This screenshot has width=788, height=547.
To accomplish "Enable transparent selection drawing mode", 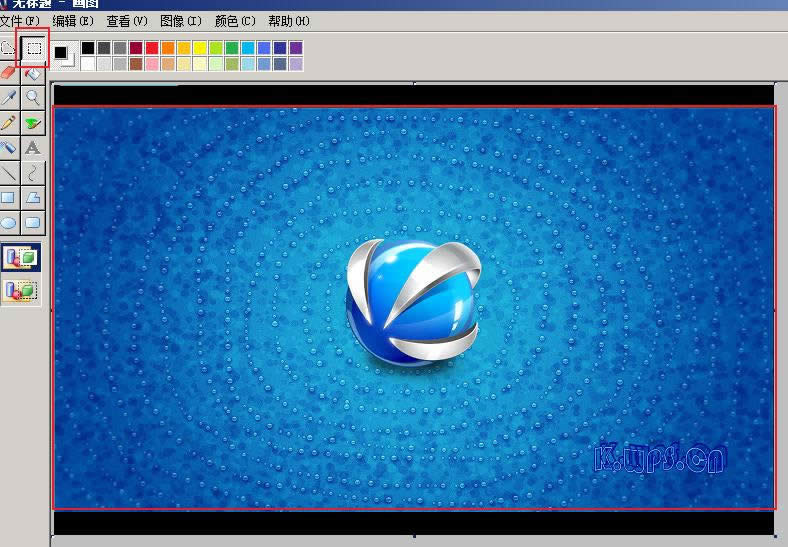I will pos(21,290).
